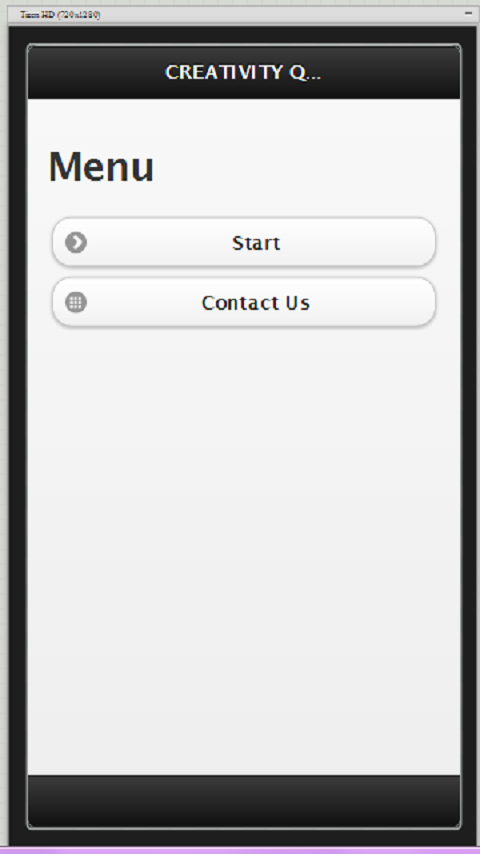This screenshot has width=480, height=854.
Task: Click the Titan HD (720x1280) title label
Action: [60, 15]
